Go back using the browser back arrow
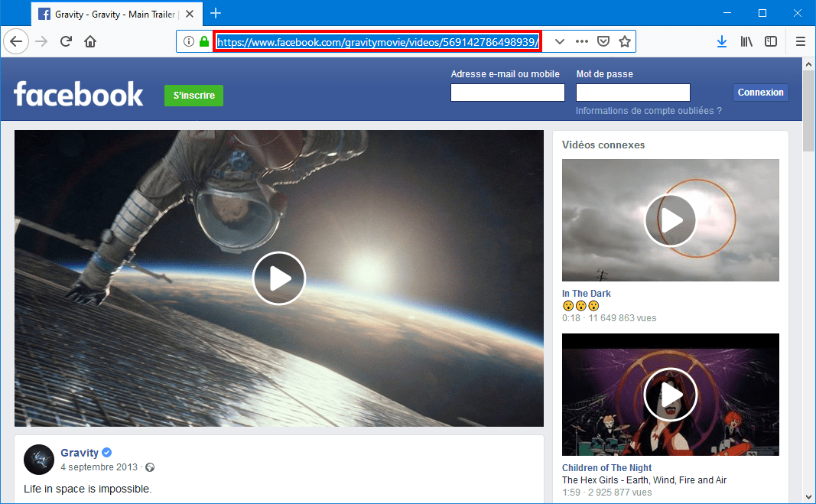 16,41
